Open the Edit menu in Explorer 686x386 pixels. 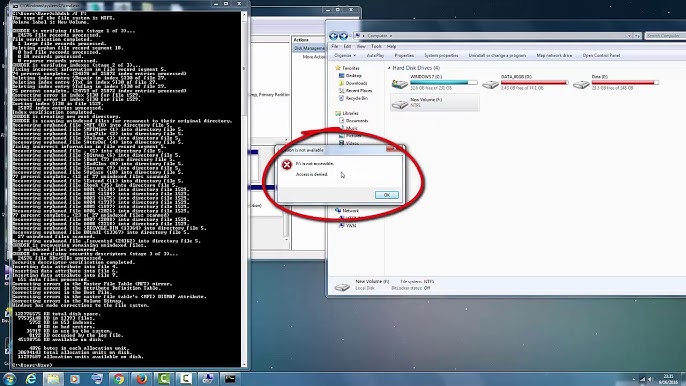pos(347,46)
